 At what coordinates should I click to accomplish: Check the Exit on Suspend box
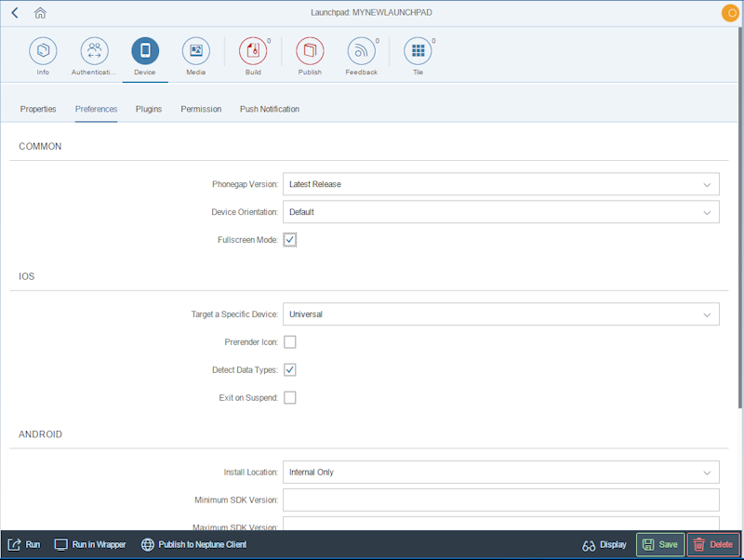pos(289,397)
